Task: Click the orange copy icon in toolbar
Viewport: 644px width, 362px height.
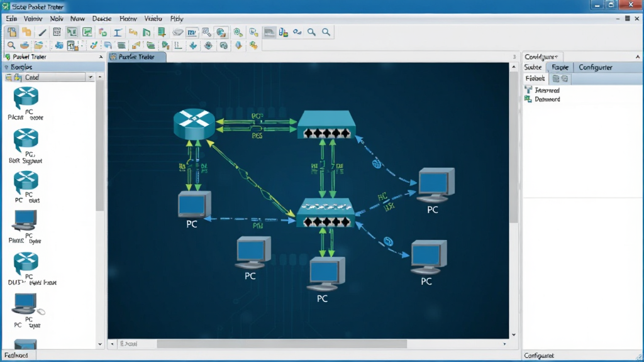Action: coord(26,32)
